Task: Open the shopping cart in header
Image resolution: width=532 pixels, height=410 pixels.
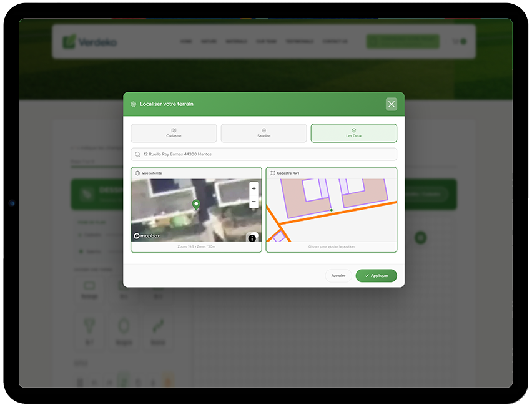Action: click(x=459, y=42)
